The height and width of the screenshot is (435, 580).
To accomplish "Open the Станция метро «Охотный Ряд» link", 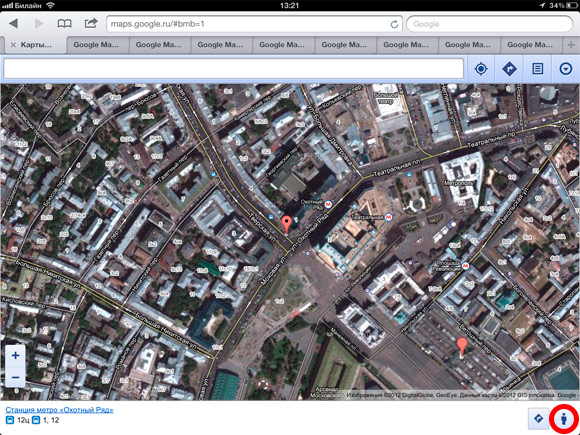I will [x=59, y=410].
